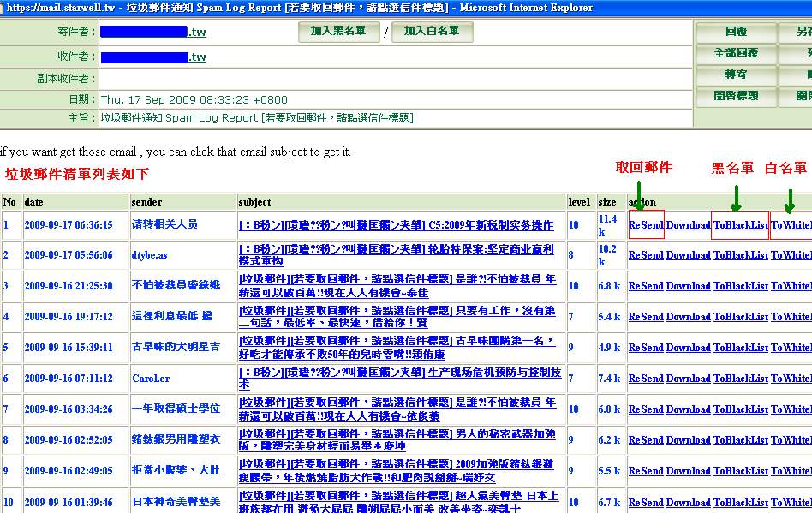Click the 垃圾郵件清單列表如下 heading
812x513 pixels.
[x=76, y=174]
